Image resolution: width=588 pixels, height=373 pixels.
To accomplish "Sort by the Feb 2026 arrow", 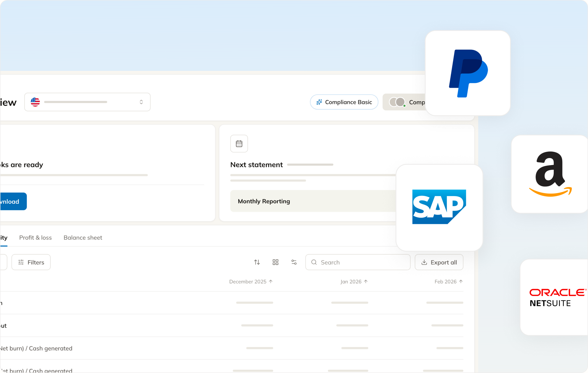I will (x=461, y=281).
